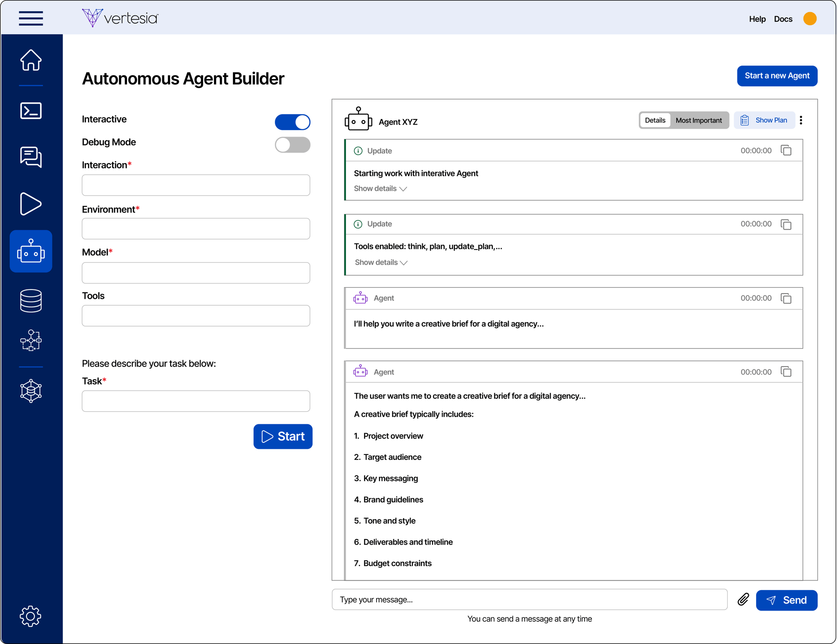Copy the 'Starting work' update message
Screen dimensions: 837x644
tap(786, 151)
